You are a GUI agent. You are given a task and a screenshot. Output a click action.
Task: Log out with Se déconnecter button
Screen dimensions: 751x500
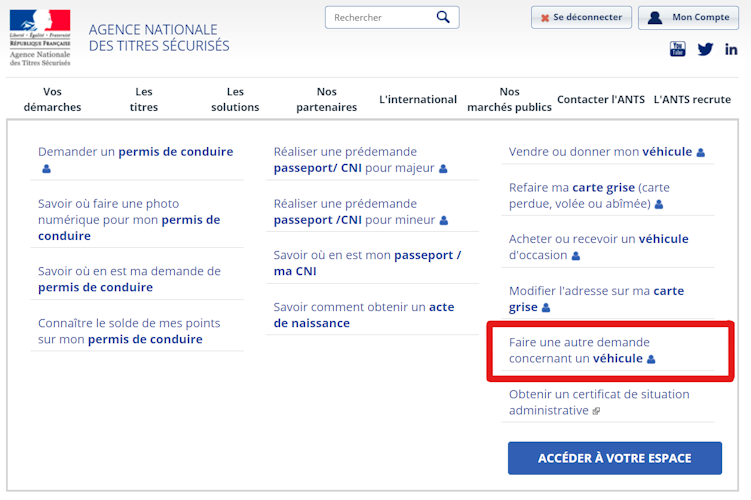581,17
